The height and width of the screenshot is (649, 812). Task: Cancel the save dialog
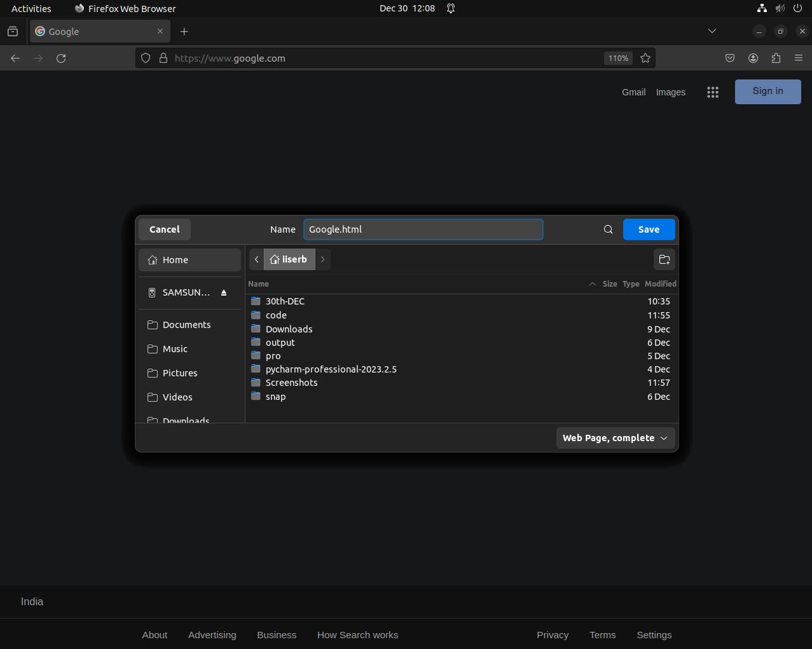[x=164, y=229]
